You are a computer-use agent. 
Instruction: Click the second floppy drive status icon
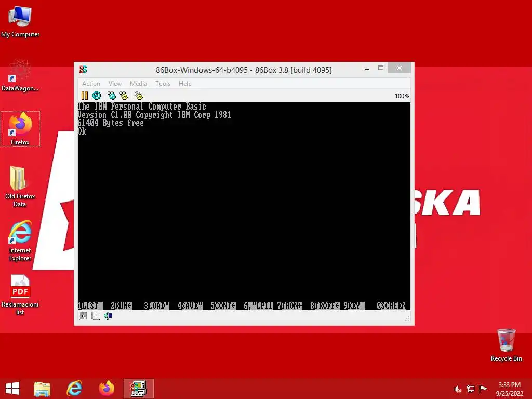96,316
